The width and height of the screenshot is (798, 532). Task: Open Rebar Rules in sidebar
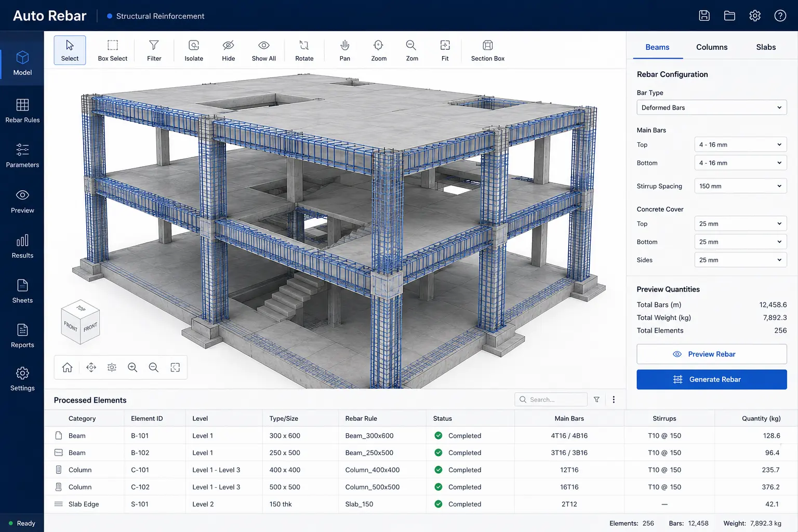pyautogui.click(x=22, y=111)
